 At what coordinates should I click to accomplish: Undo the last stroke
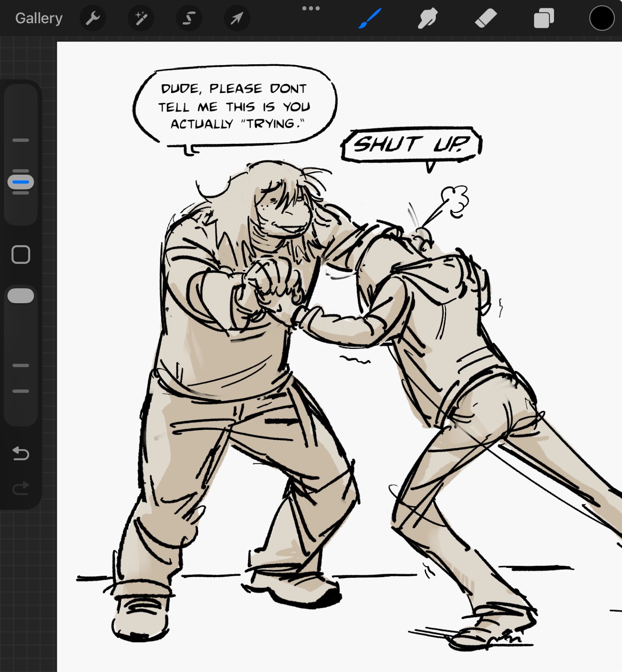point(21,453)
